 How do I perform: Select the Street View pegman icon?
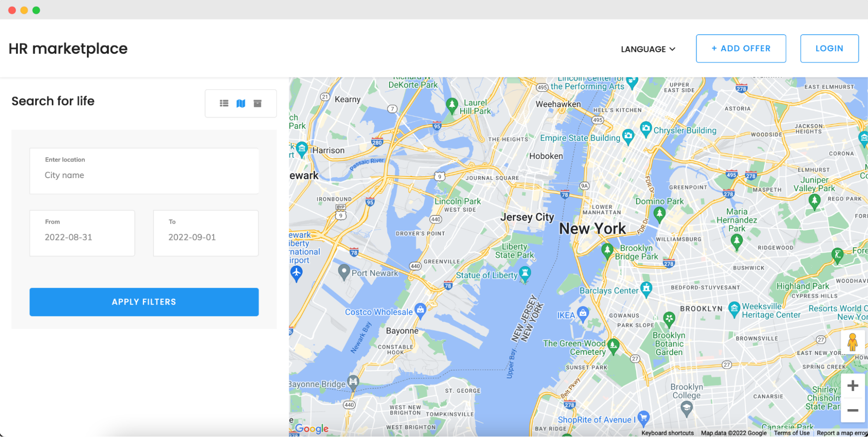point(852,342)
